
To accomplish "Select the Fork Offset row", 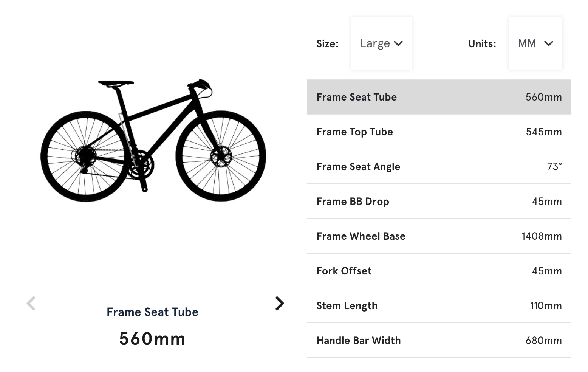I will (439, 271).
